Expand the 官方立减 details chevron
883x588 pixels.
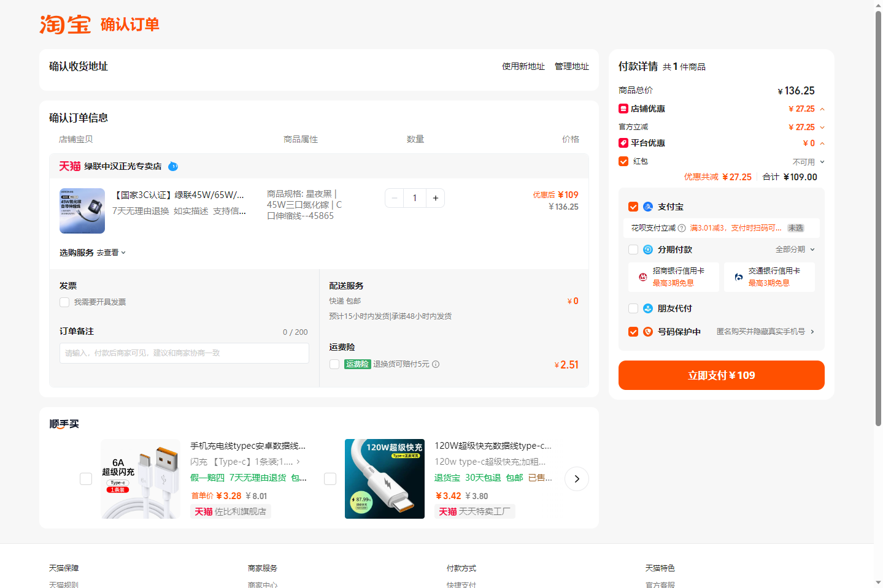click(822, 128)
